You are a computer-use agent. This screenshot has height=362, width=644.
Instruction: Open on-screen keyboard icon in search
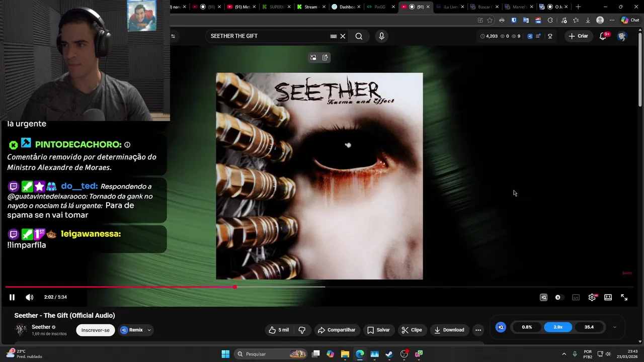tap(333, 36)
